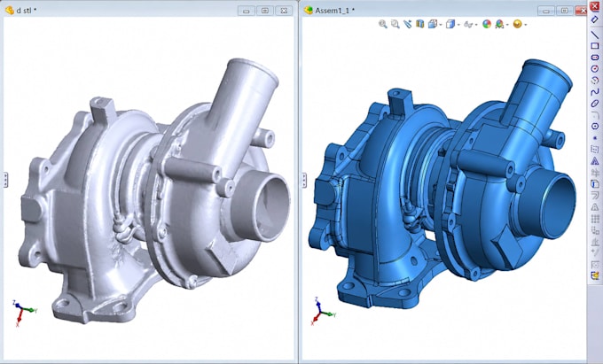Minimize the 'd stl' document window
This screenshot has width=603, height=364.
[x=247, y=11]
